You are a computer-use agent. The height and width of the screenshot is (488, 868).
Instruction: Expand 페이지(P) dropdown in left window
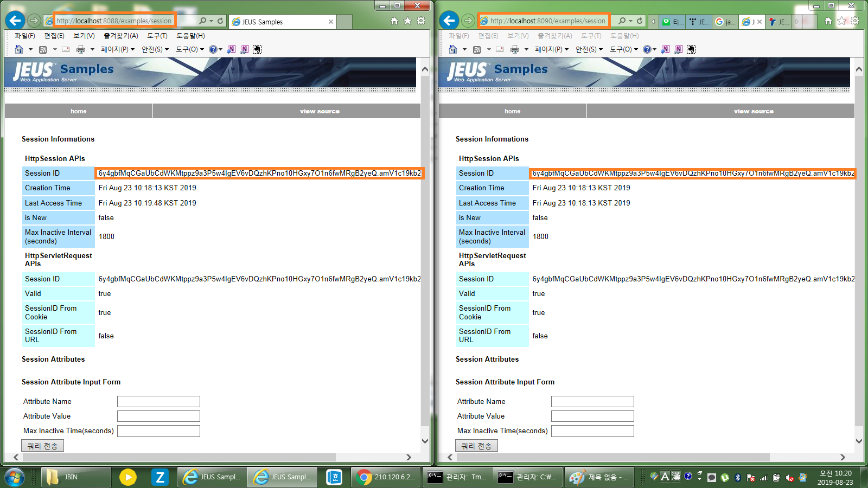click(117, 49)
